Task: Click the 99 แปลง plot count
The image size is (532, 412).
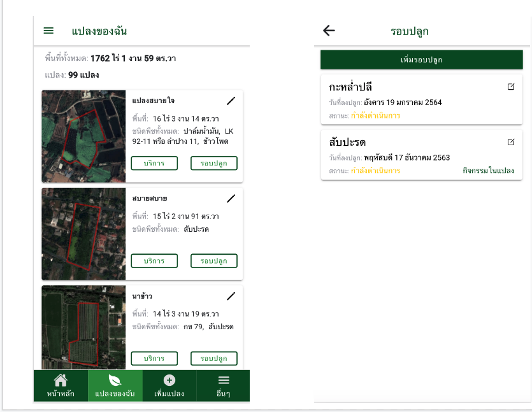Action: (x=83, y=75)
